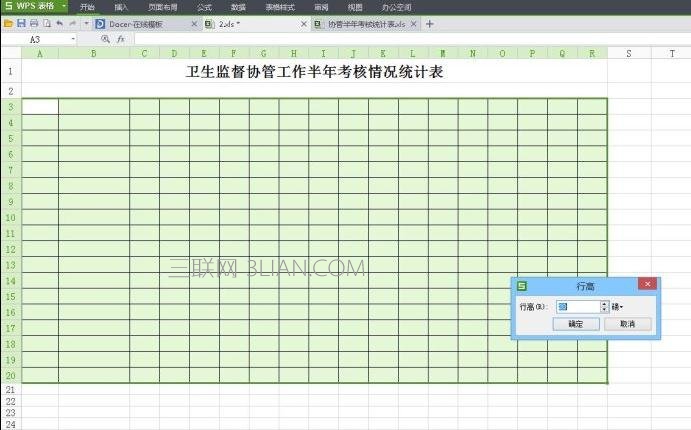Click into the formula bar input
This screenshot has width=691, height=430.
point(412,39)
